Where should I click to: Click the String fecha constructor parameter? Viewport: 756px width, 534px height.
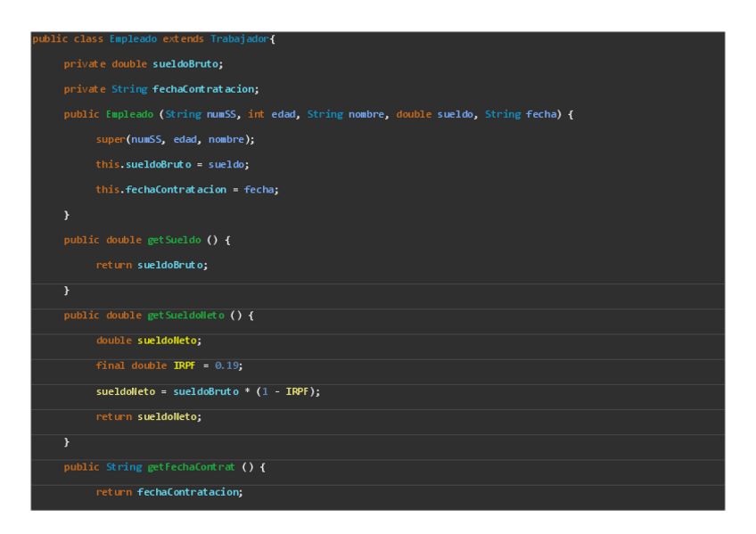(521, 114)
